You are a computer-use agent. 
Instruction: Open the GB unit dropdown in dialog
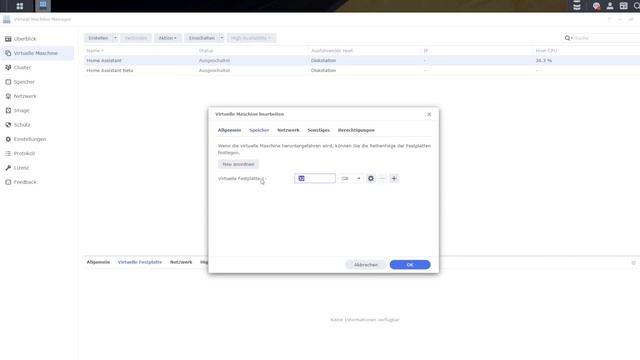351,178
